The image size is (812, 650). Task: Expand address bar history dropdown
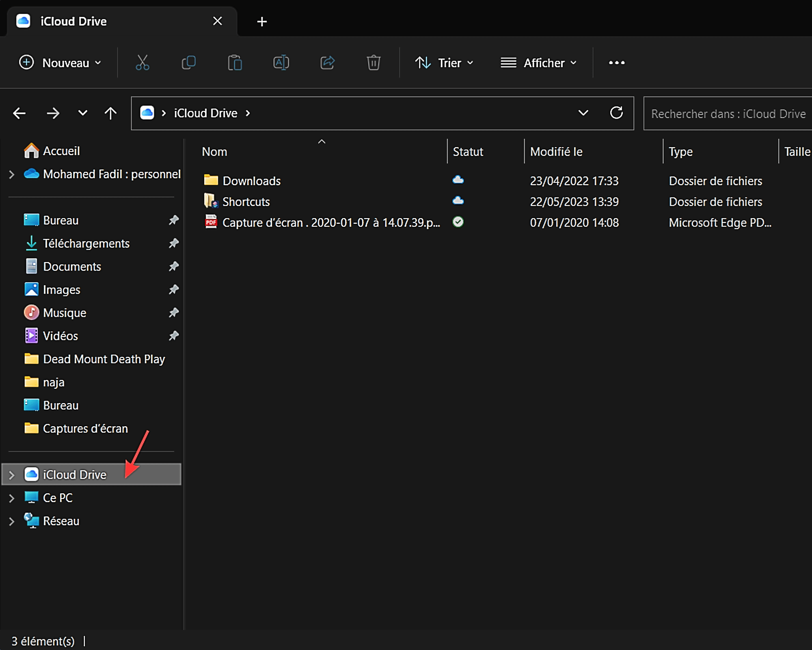583,113
